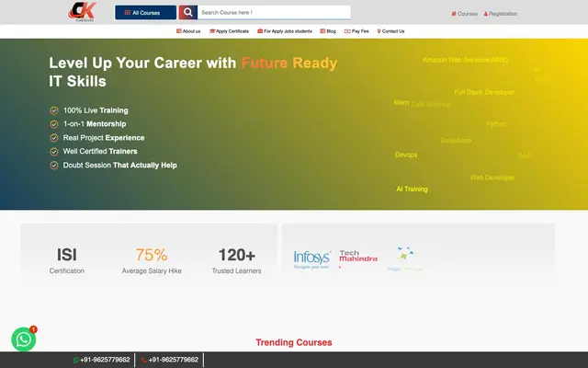Click the AI Training tag

(x=412, y=189)
